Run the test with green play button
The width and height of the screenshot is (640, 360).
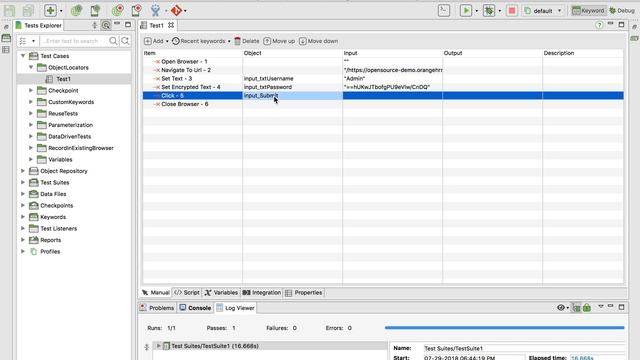coord(466,11)
